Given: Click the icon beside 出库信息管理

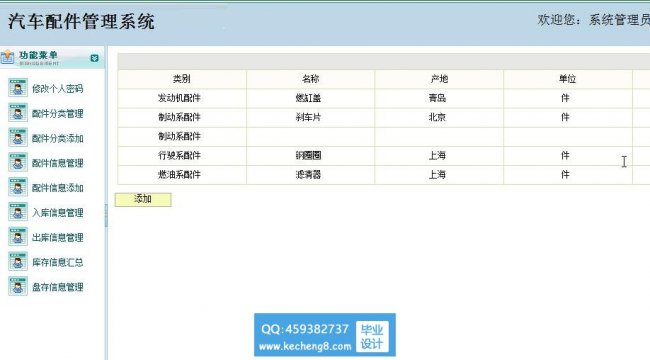Looking at the screenshot, I should click(x=18, y=237).
